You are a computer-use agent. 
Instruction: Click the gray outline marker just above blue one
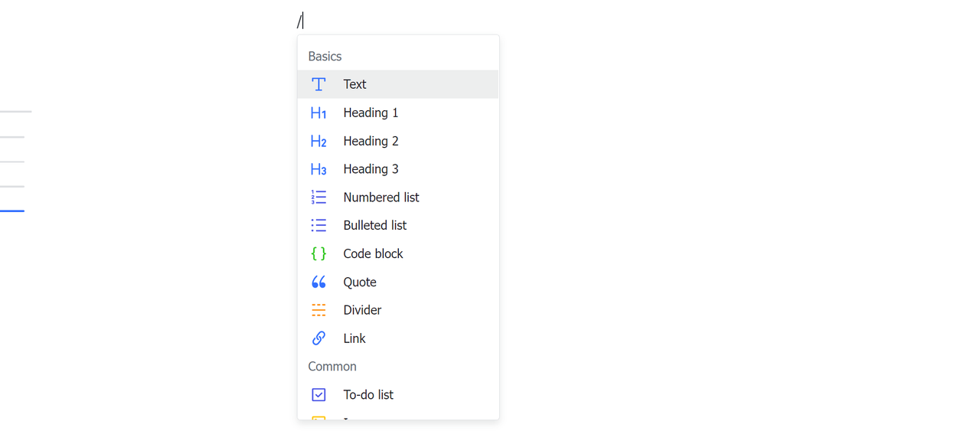pos(12,186)
